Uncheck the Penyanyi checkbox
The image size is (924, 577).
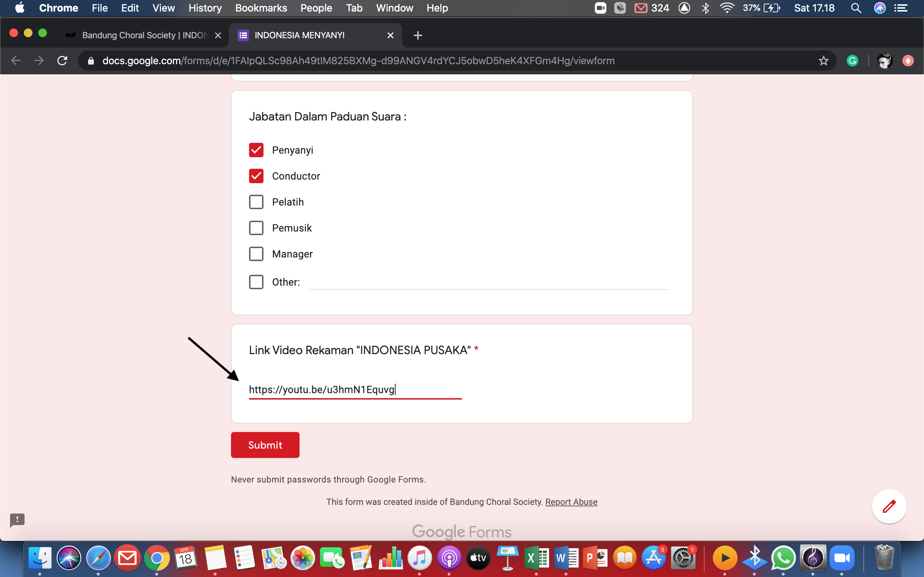coord(256,150)
